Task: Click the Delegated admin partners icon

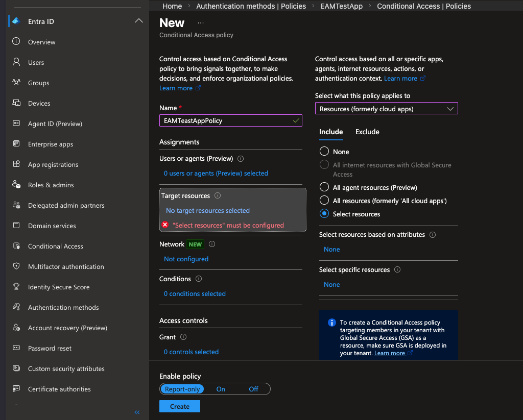Action: click(16, 205)
